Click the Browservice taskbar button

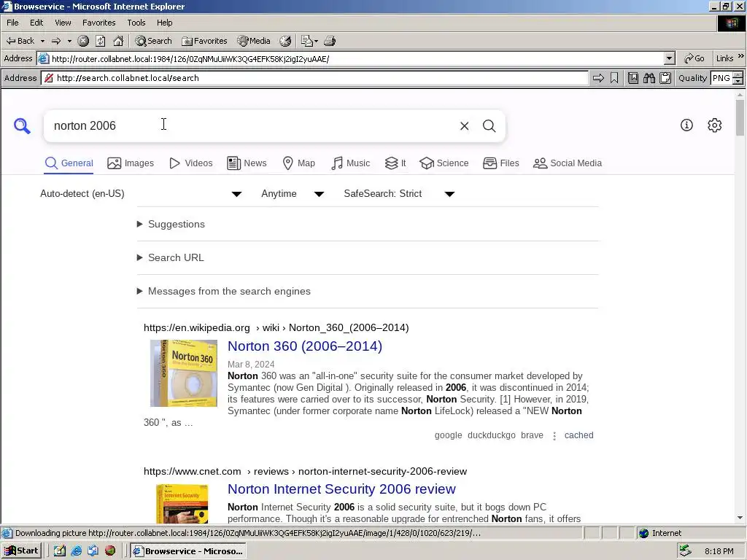[x=189, y=551]
